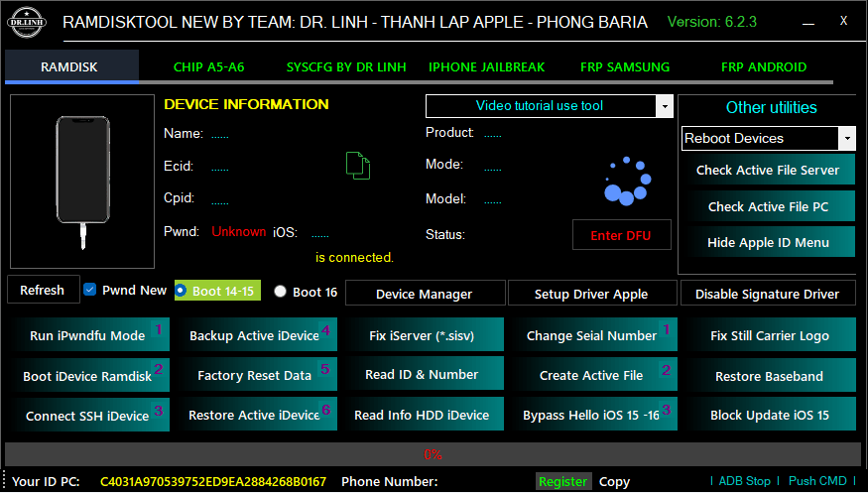Screen dimensions: 868x494
Task: Click Block Update iOS 15 button
Action: coord(771,415)
